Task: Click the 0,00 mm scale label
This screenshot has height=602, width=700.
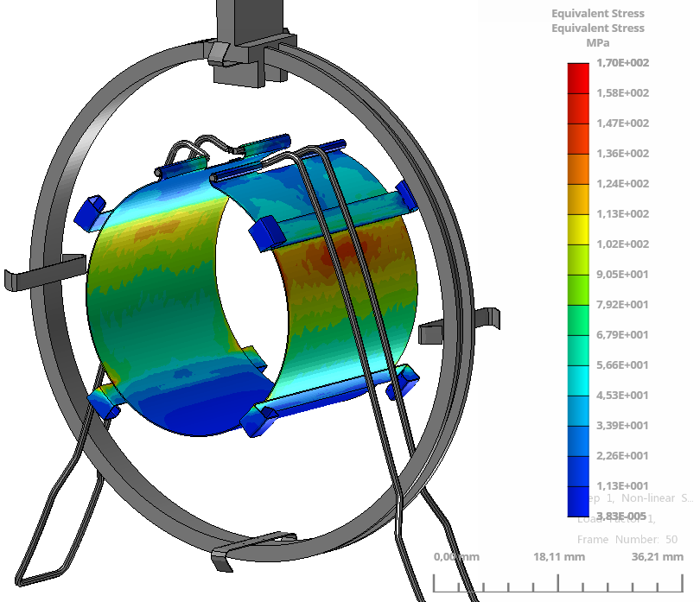Action: (x=455, y=557)
